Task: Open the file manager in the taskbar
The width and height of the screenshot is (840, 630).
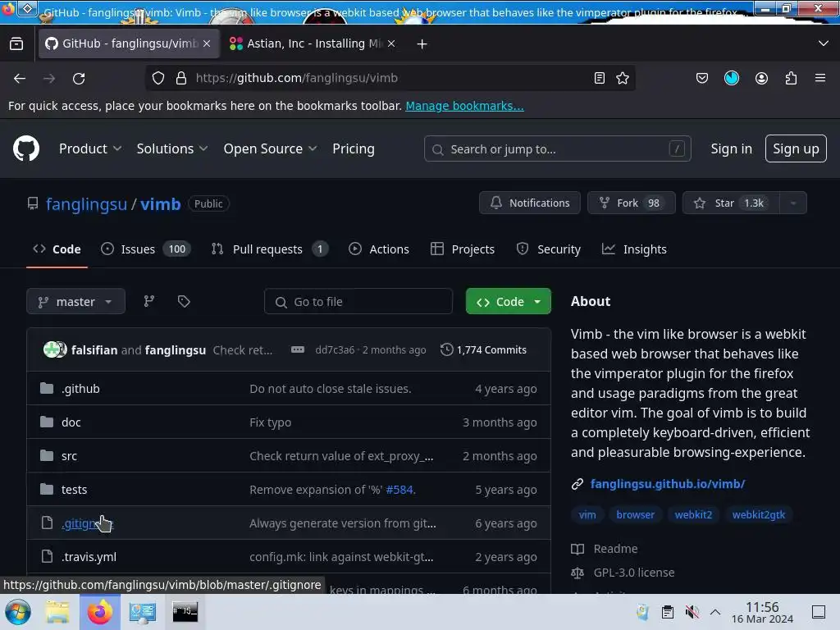Action: [57, 612]
